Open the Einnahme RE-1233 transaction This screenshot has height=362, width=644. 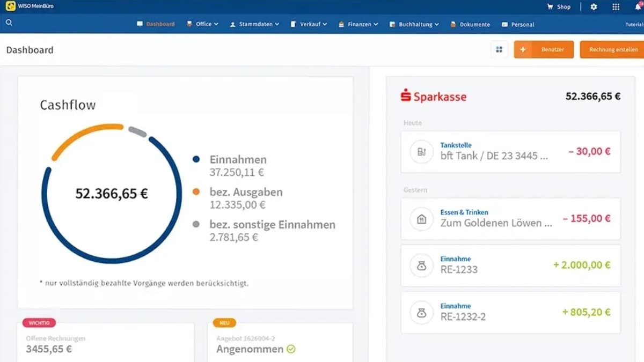point(510,265)
